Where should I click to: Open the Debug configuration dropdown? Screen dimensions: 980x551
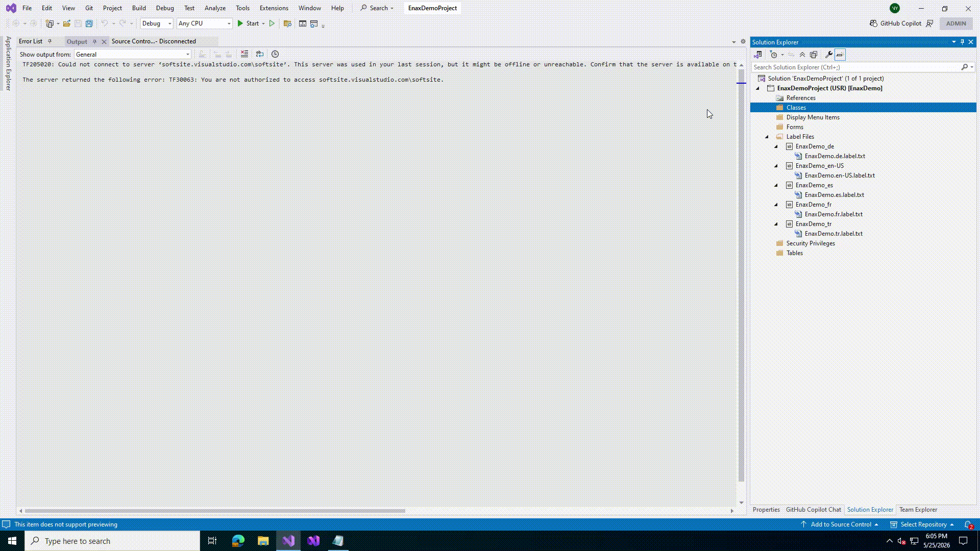tap(157, 23)
